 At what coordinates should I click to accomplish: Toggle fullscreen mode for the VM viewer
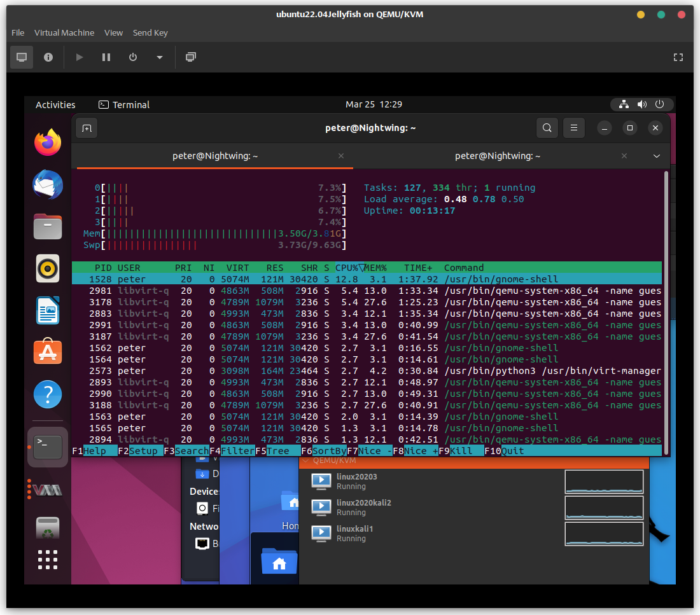click(x=678, y=57)
